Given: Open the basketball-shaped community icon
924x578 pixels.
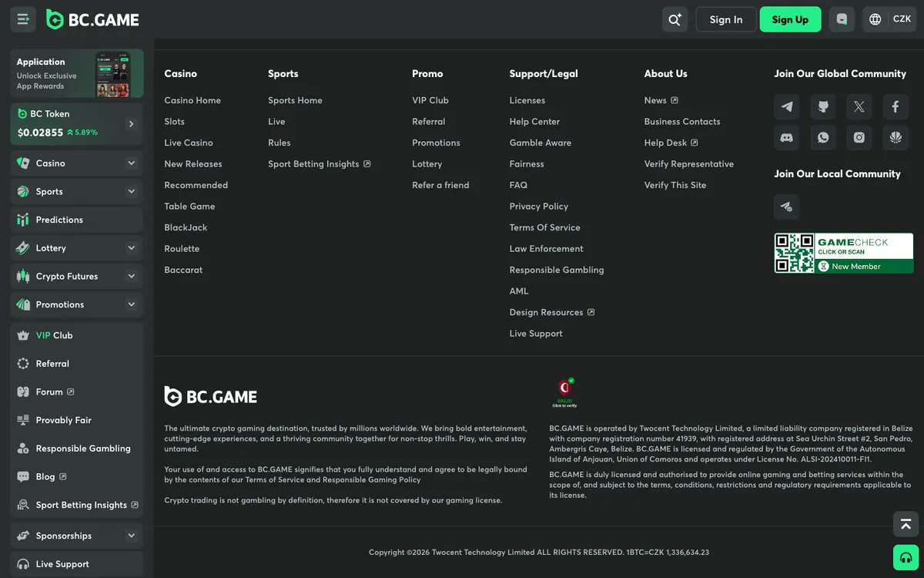Looking at the screenshot, I should (x=896, y=138).
